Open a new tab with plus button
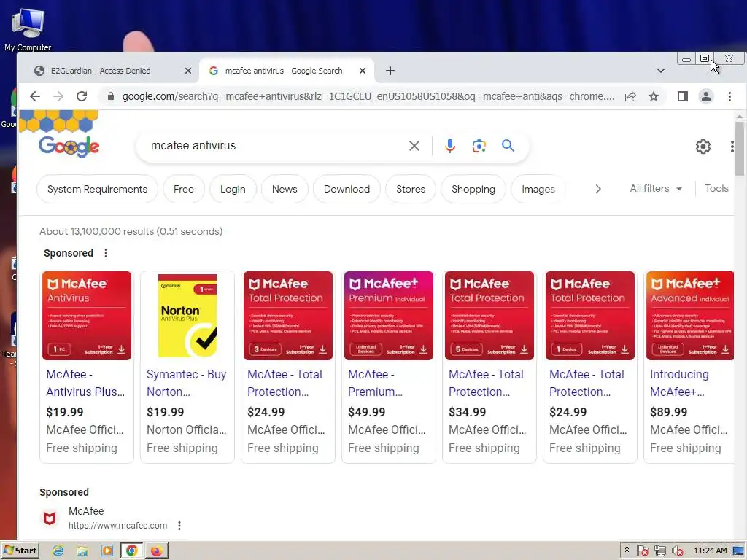This screenshot has width=747, height=560. tap(390, 71)
